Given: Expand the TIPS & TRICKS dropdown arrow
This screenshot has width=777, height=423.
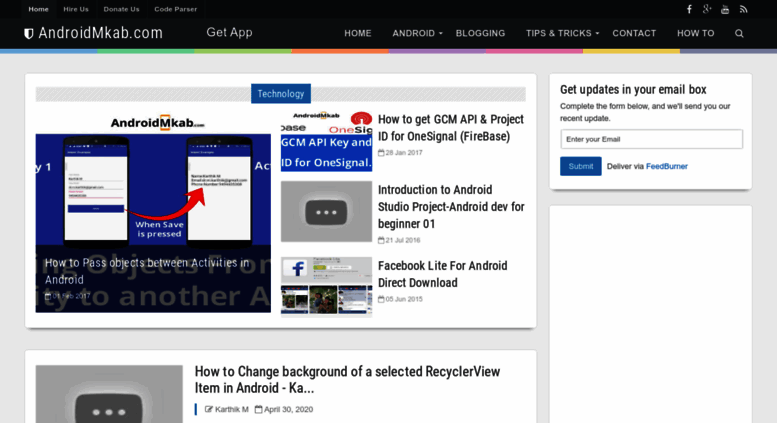Looking at the screenshot, I should (597, 33).
